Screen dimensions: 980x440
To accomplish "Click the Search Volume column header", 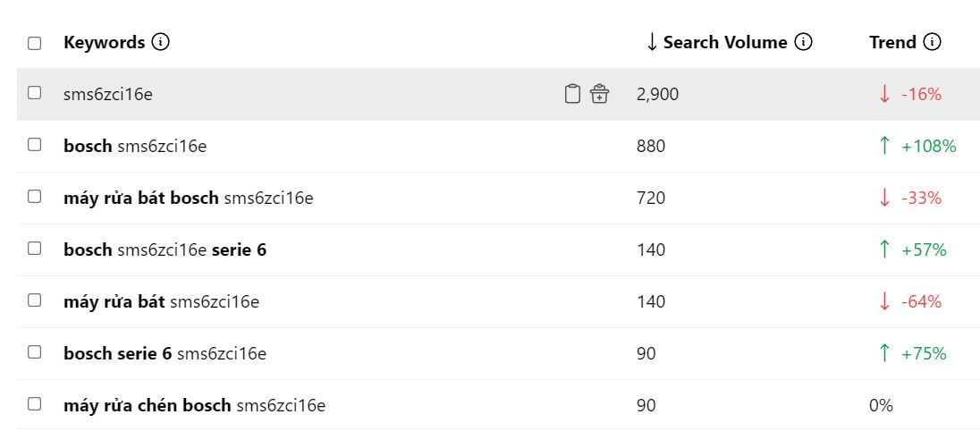I will (x=725, y=43).
